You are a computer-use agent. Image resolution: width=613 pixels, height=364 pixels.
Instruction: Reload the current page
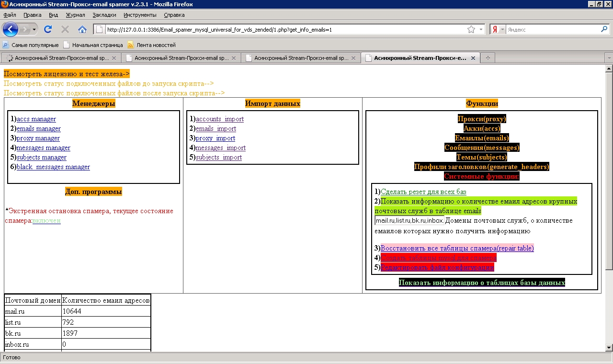coord(48,29)
